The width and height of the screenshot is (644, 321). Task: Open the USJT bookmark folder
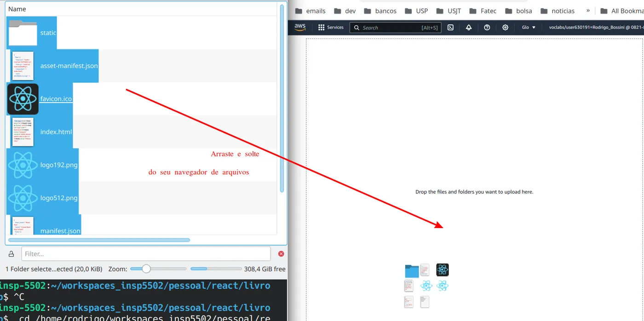pyautogui.click(x=448, y=11)
